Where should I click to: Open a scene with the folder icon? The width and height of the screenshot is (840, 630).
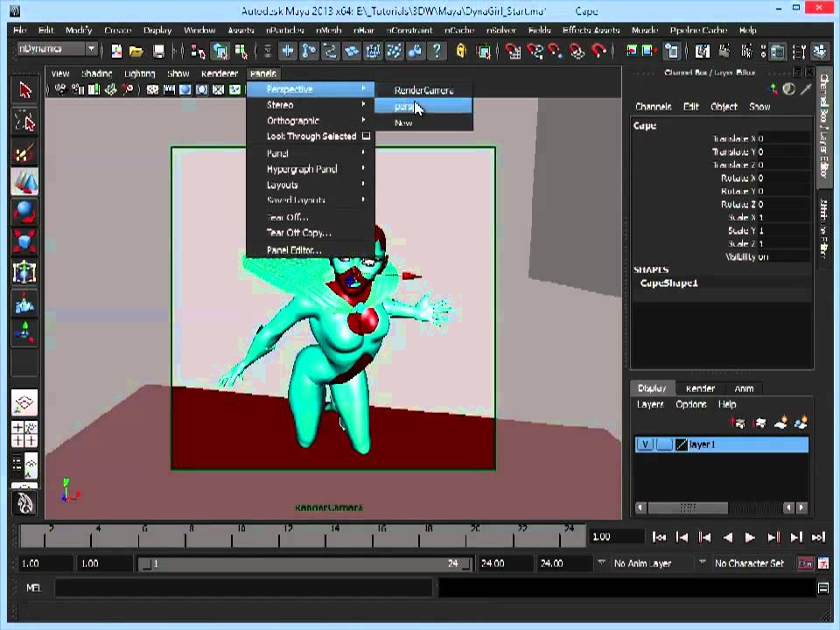(x=136, y=52)
